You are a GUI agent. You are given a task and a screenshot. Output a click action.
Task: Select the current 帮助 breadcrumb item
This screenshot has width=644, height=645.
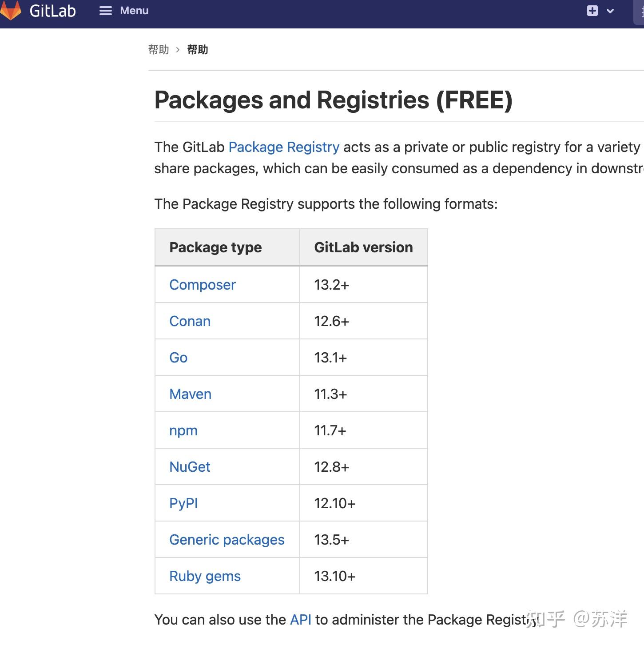pos(198,50)
